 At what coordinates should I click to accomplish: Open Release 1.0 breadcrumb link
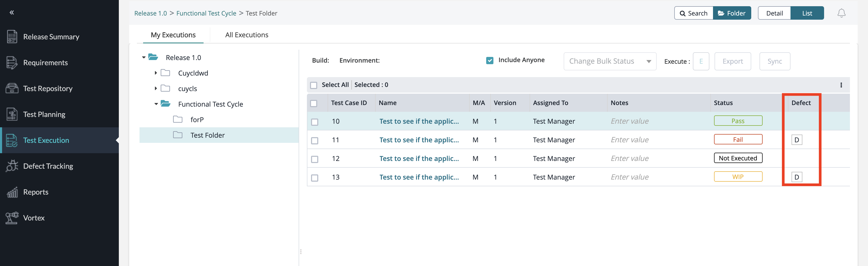click(x=150, y=13)
